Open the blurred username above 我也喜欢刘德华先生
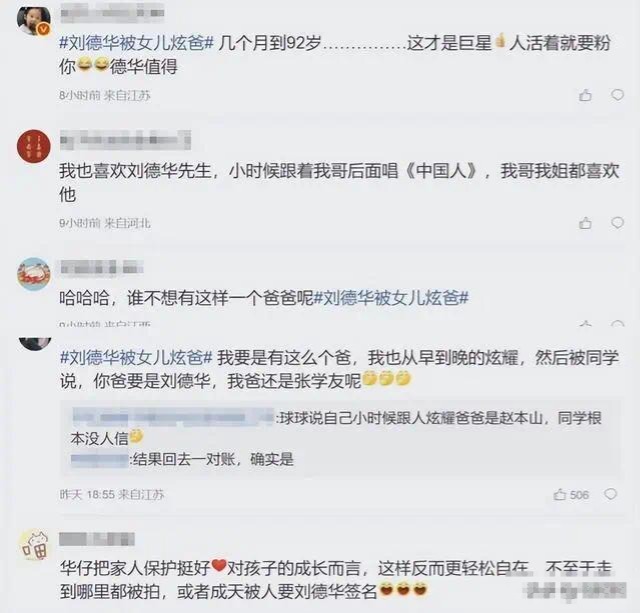Screen dimensions: 640x613 pyautogui.click(x=125, y=140)
